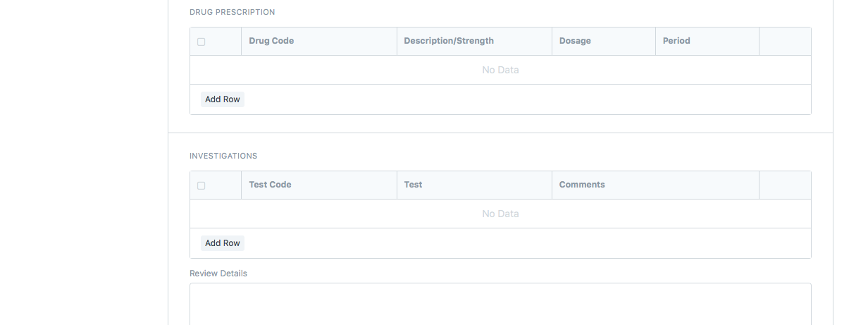Click the Review Details field label
The width and height of the screenshot is (868, 325).
click(218, 274)
